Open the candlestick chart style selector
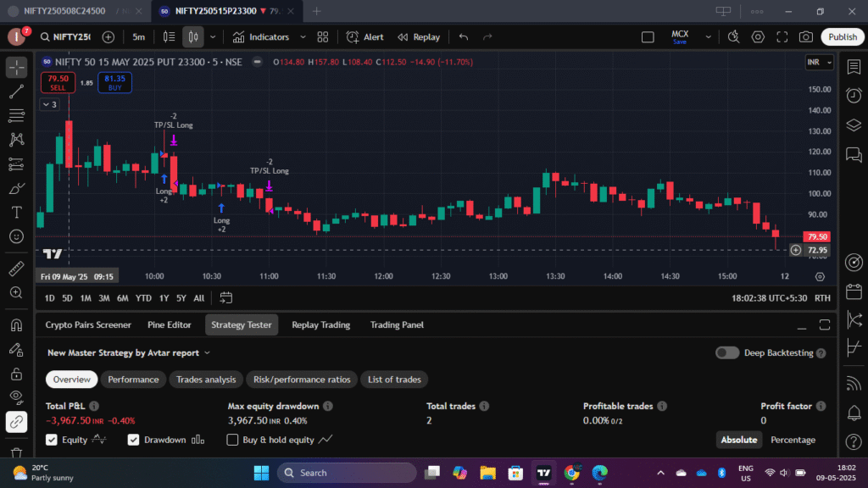This screenshot has width=868, height=488. pyautogui.click(x=193, y=37)
